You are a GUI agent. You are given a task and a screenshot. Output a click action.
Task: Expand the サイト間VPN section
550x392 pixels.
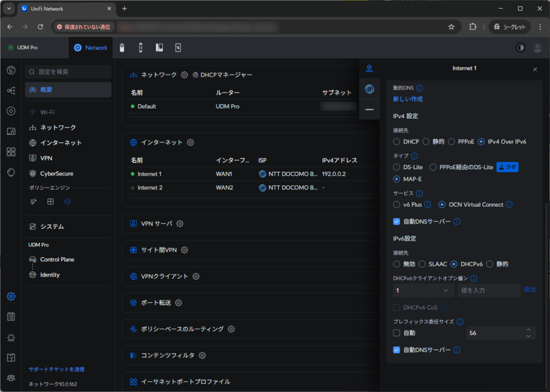[x=158, y=250]
